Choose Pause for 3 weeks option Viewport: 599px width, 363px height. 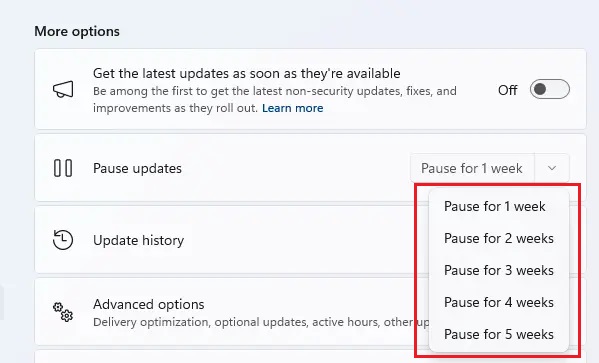(x=499, y=271)
